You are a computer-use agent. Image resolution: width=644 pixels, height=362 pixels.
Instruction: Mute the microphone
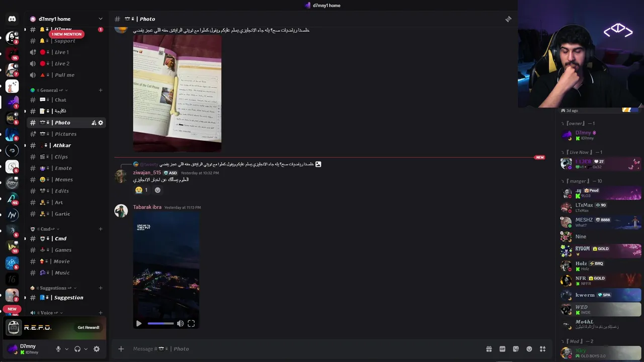(x=58, y=349)
